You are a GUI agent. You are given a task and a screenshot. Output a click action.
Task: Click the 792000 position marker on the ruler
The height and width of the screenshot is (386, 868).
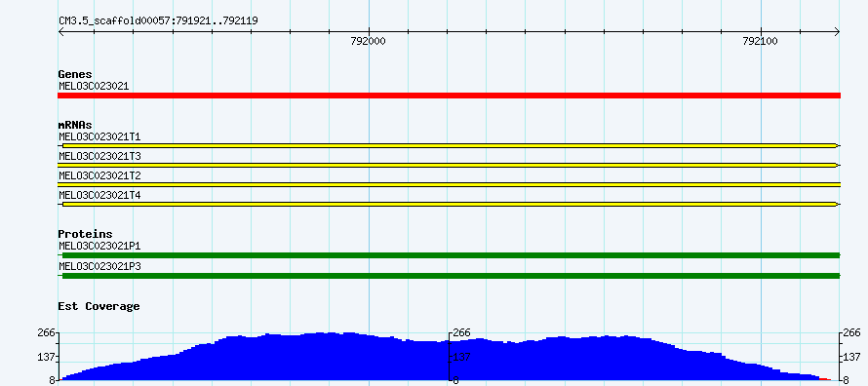tap(368, 42)
